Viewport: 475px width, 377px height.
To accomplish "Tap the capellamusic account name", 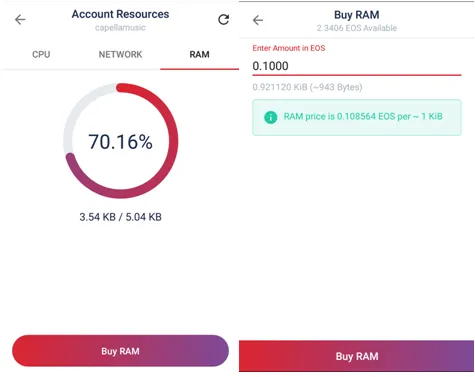I will point(120,28).
